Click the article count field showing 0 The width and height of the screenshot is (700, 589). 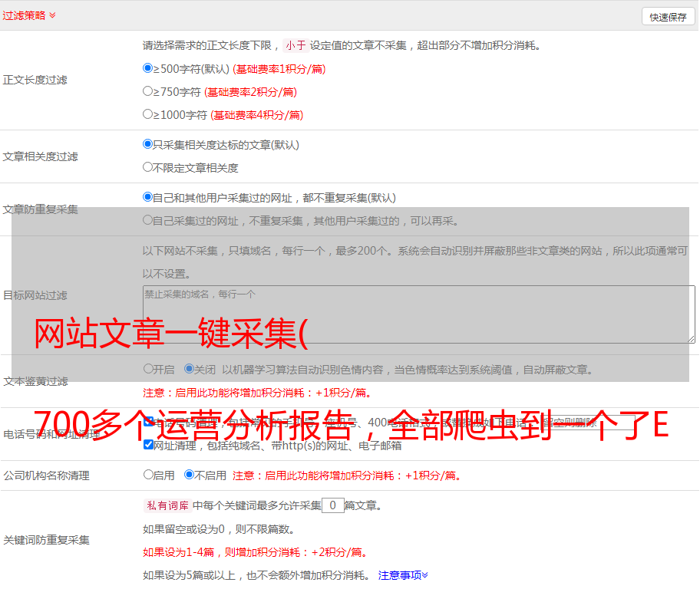click(x=332, y=505)
